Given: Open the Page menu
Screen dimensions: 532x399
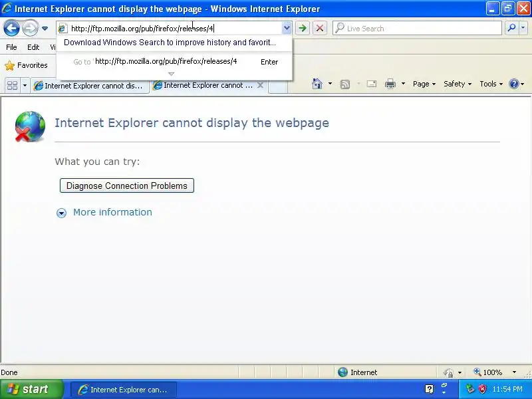Looking at the screenshot, I should coord(424,84).
